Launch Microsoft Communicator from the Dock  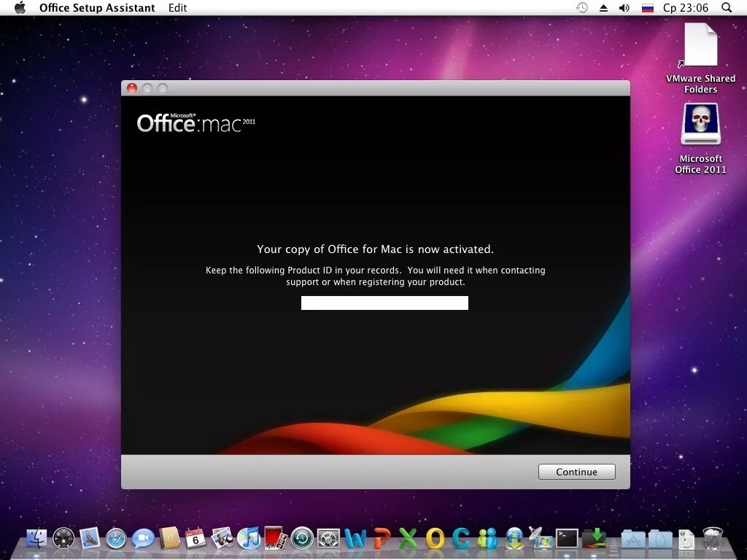461,539
